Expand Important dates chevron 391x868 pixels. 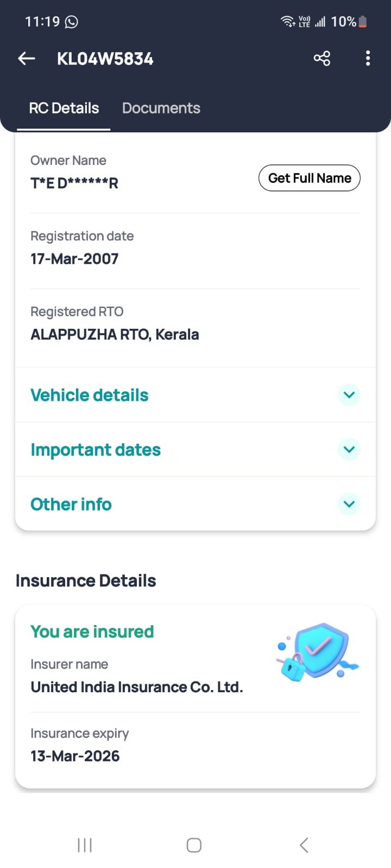[x=349, y=449]
